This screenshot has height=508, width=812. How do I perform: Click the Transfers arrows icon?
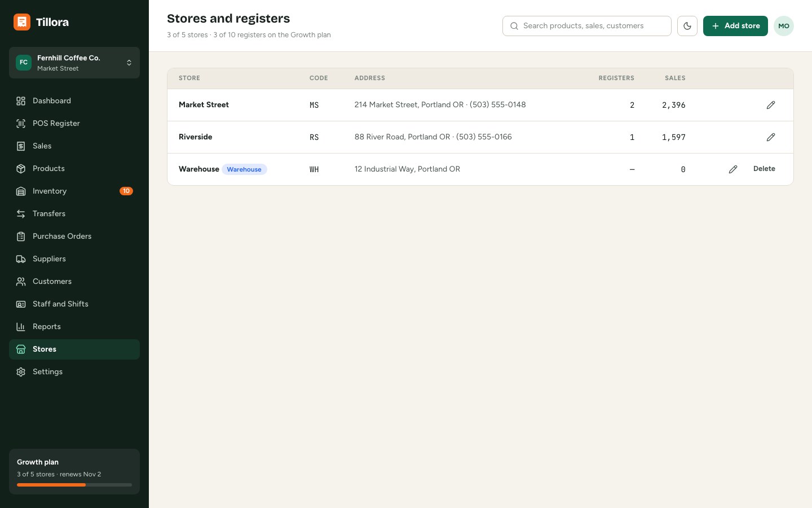[x=21, y=214]
